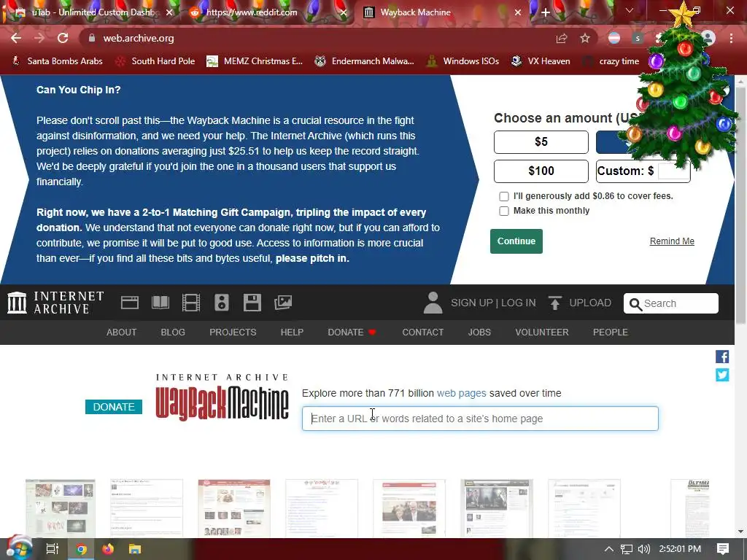The image size is (747, 560).
Task: Open File Explorer on taskbar
Action: coord(135,549)
